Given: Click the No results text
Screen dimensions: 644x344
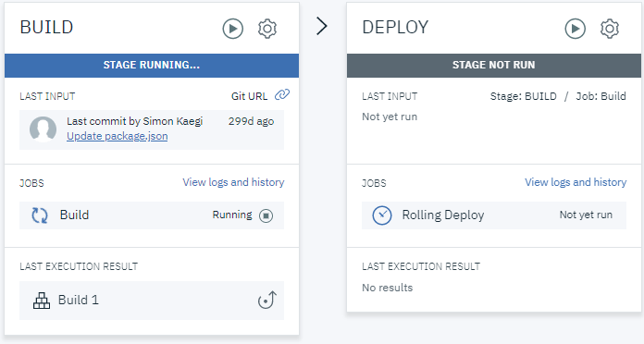Looking at the screenshot, I should [388, 288].
